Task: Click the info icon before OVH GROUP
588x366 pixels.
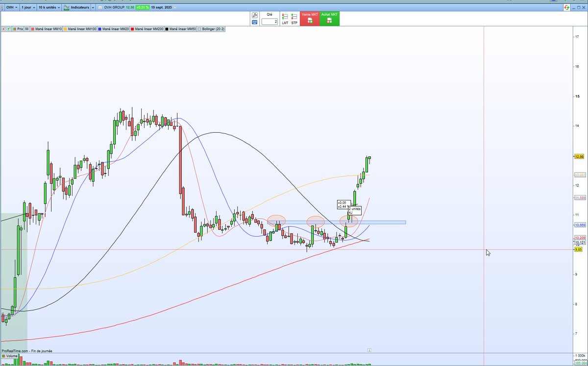Action: point(100,8)
